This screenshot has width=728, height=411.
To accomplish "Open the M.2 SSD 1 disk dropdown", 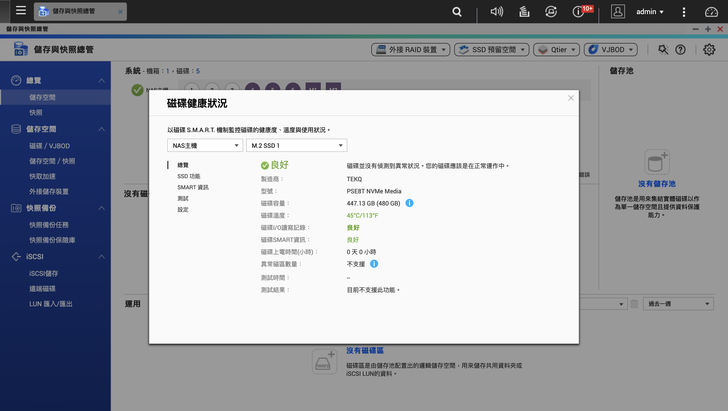I will coord(296,146).
